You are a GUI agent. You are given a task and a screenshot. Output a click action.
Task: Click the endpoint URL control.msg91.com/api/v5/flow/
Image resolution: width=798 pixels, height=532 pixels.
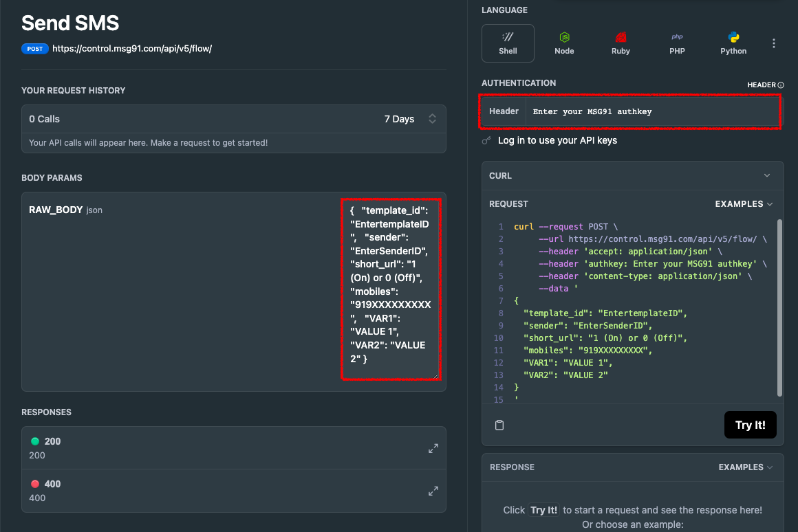[x=132, y=49]
